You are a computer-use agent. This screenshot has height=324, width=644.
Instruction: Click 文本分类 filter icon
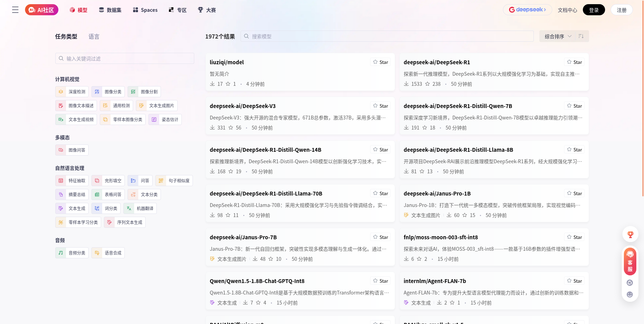pos(133,194)
